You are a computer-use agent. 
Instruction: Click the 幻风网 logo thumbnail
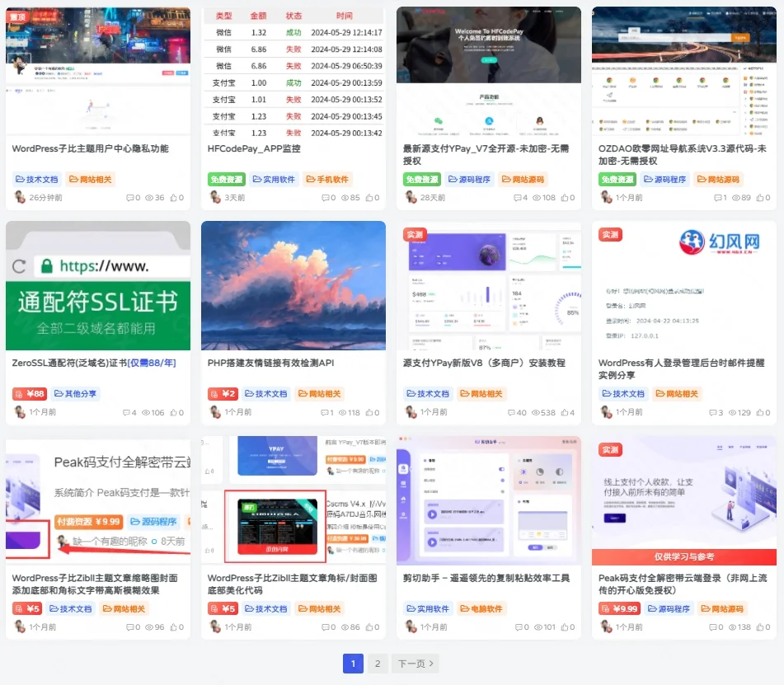click(x=684, y=285)
